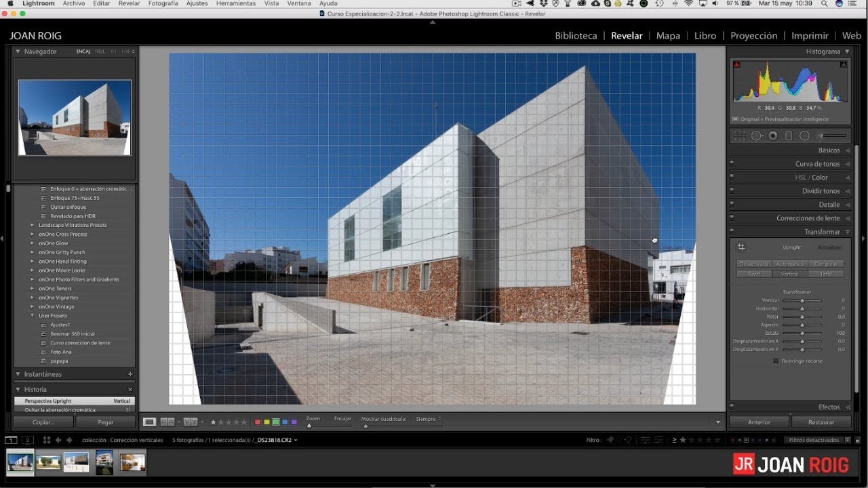Toggle shadow clipping indicator in histogram
This screenshot has height=488, width=868.
click(x=737, y=64)
